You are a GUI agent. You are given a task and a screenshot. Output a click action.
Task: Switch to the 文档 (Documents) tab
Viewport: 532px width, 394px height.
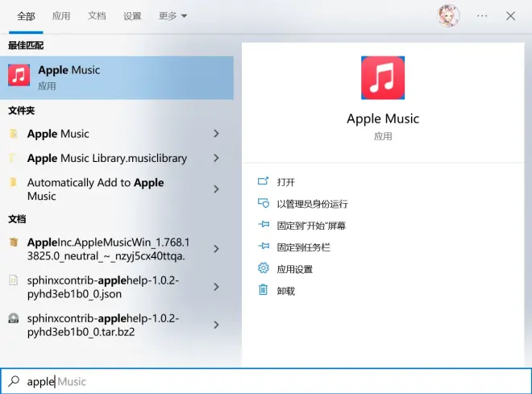(x=97, y=16)
